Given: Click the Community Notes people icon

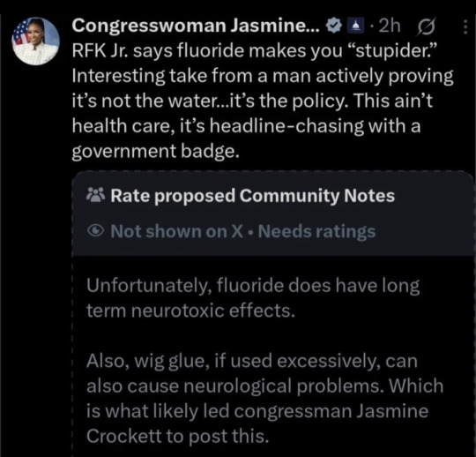Looking at the screenshot, I should click(x=96, y=195).
